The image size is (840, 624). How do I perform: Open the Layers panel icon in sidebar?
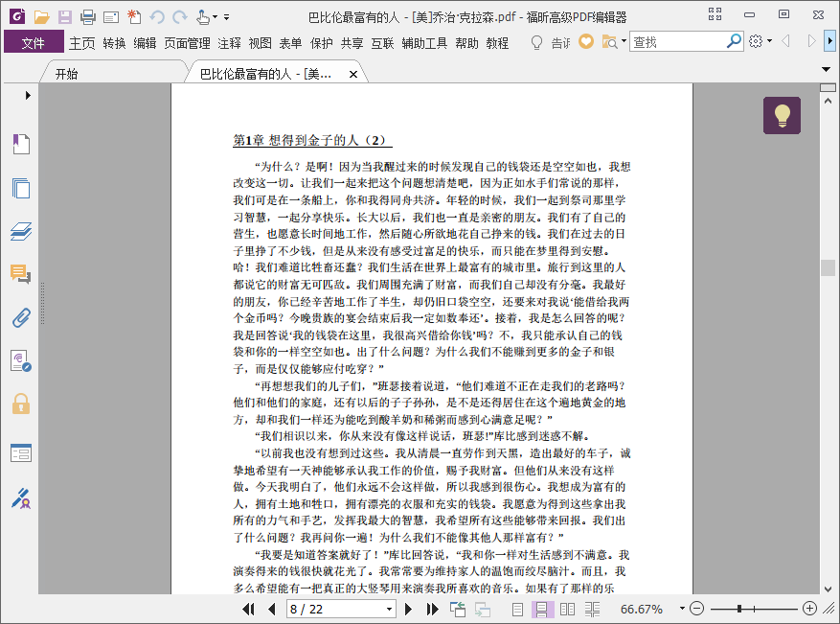click(21, 232)
